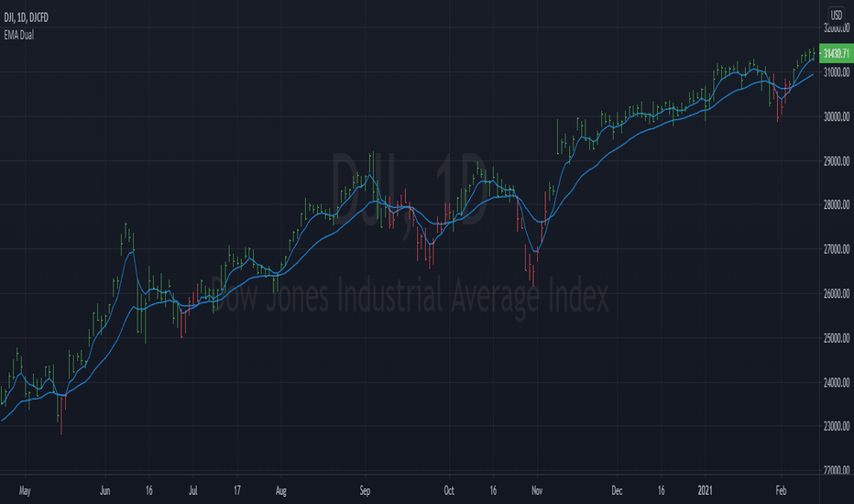Click the 24000.00 price axis label
This screenshot has width=854, height=504.
point(837,382)
